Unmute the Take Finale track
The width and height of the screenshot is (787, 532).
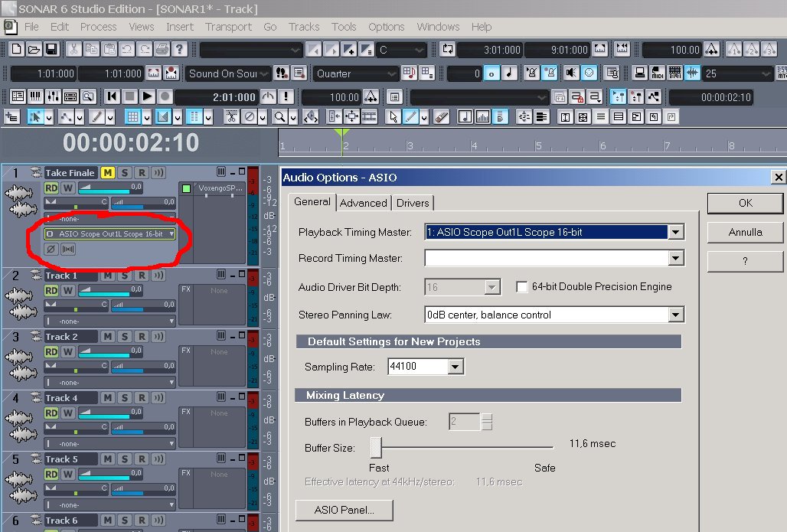click(107, 173)
